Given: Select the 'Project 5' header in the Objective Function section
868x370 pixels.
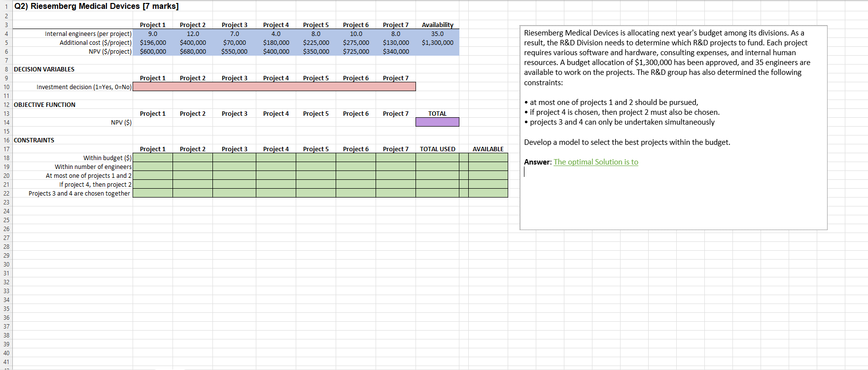Looking at the screenshot, I should (316, 114).
